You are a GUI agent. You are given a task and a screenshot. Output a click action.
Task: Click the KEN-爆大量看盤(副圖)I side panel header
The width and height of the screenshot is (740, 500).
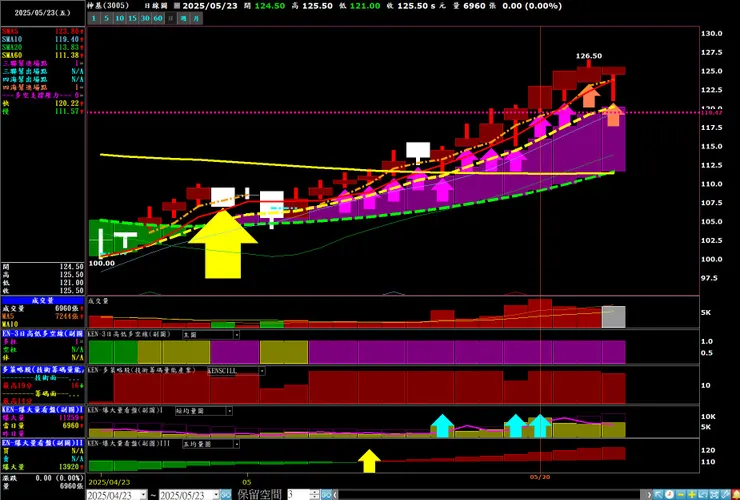[42, 410]
